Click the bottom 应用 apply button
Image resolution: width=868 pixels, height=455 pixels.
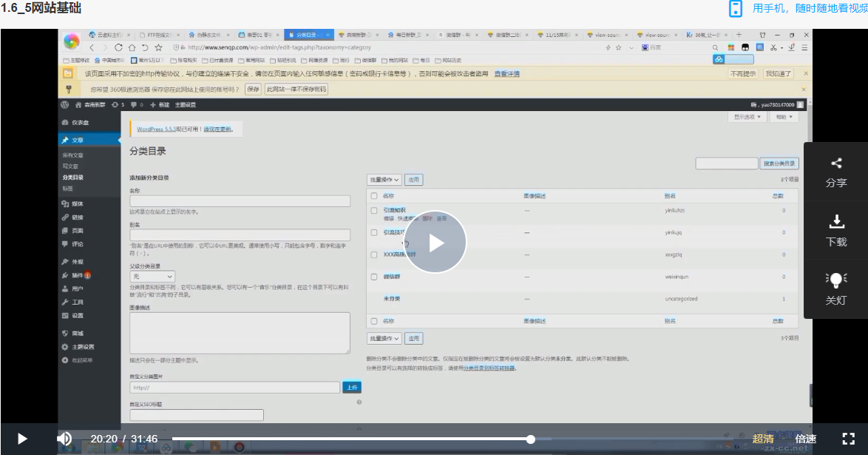pos(414,338)
